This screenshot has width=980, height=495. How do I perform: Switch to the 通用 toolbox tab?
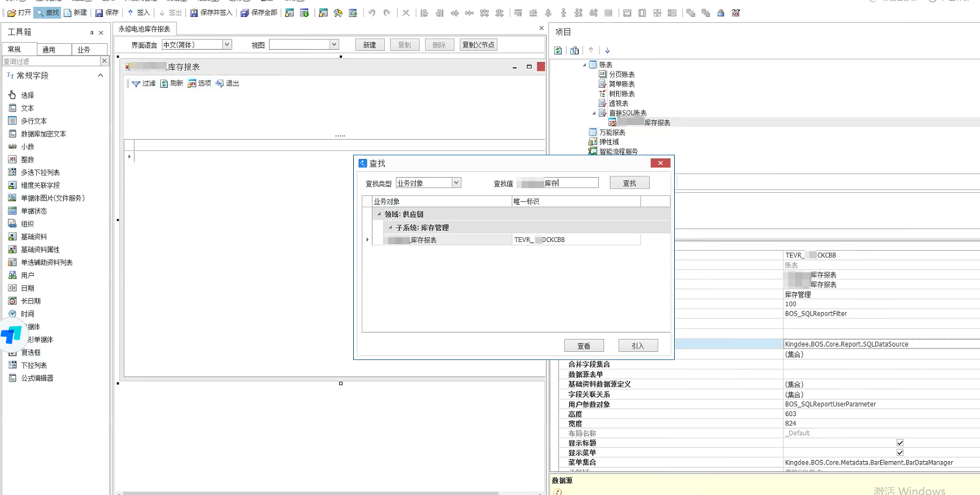tap(54, 50)
